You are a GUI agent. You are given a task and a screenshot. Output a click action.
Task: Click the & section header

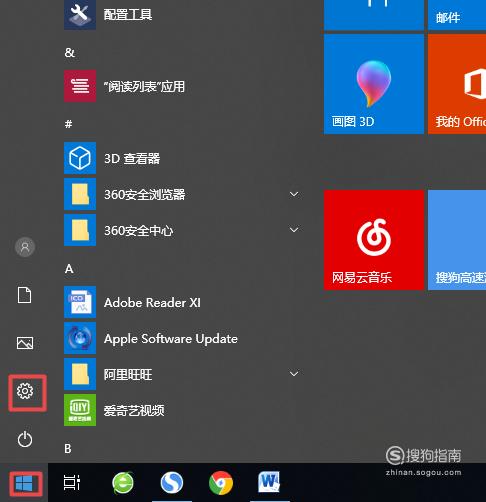coord(70,53)
